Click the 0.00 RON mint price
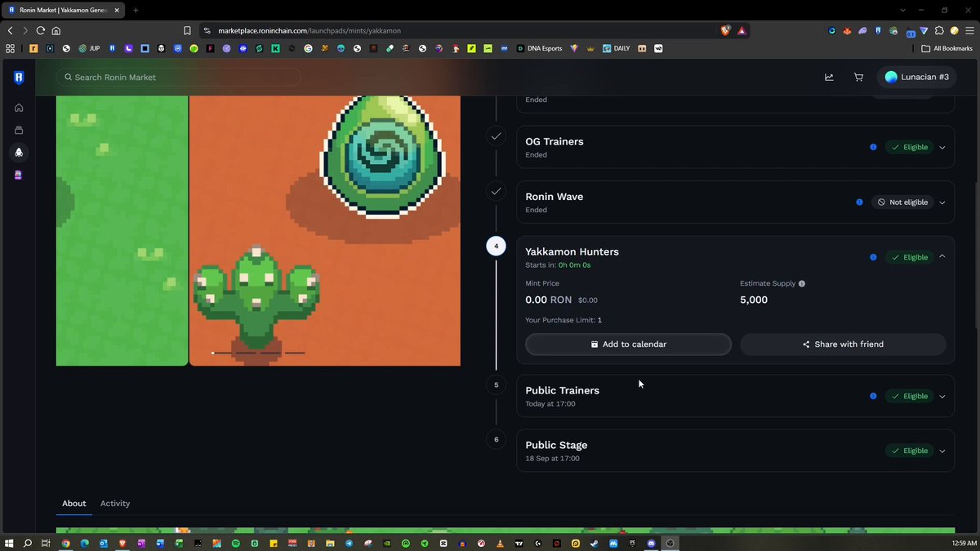This screenshot has width=980, height=551. point(549,300)
